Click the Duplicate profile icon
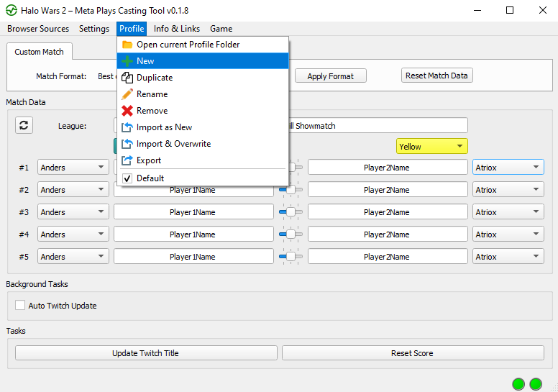Viewport: 558px width, 392px height. coord(127,78)
